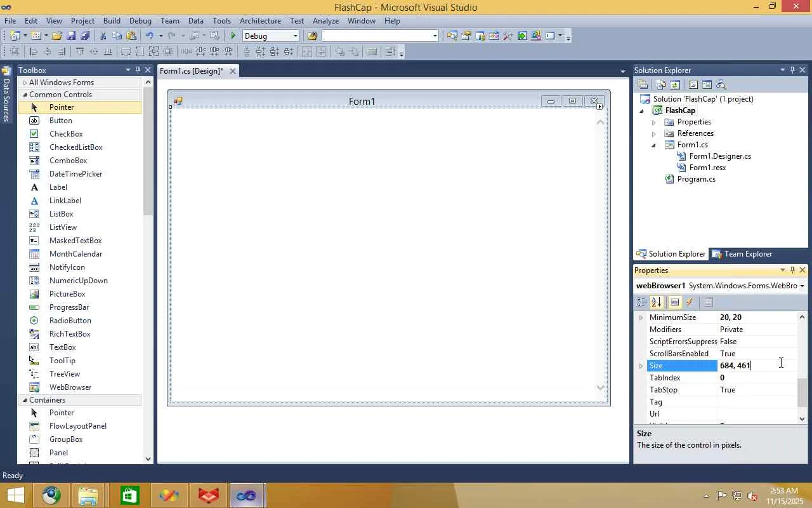
Task: Click the volume speaker icon in the system tray
Action: 752,496
